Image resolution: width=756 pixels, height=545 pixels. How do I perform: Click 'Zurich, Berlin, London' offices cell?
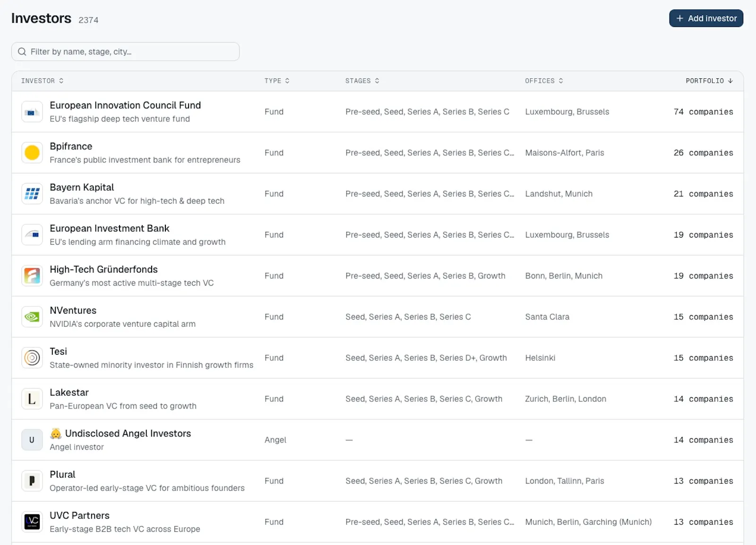(x=566, y=399)
